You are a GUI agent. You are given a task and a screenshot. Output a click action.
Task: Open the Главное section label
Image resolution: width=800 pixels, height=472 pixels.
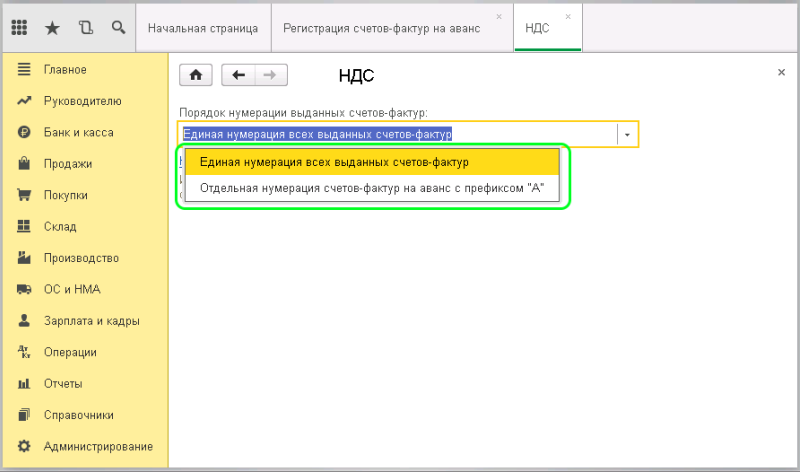65,69
